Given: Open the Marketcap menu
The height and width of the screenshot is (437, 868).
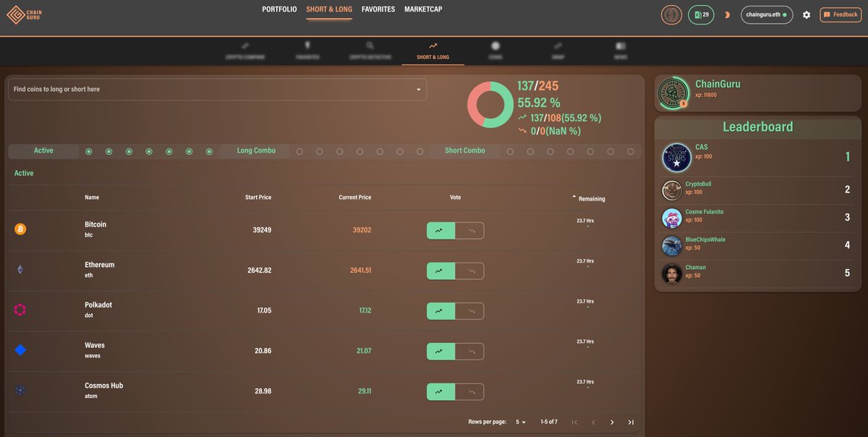Looking at the screenshot, I should click(423, 9).
